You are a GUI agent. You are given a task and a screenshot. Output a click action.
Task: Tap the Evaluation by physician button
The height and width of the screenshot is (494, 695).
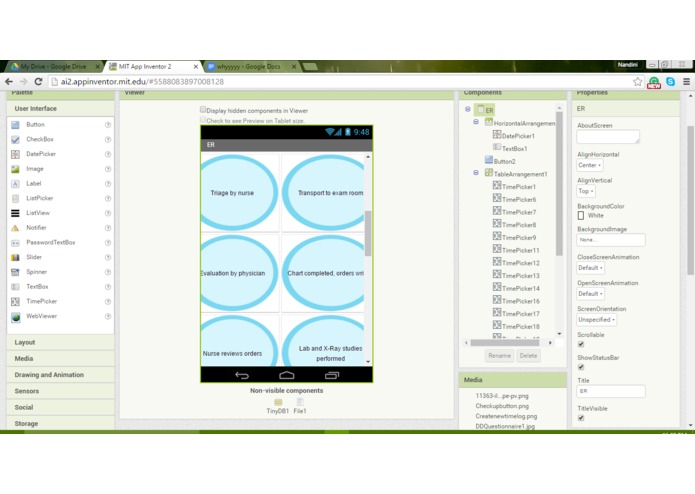click(239, 273)
